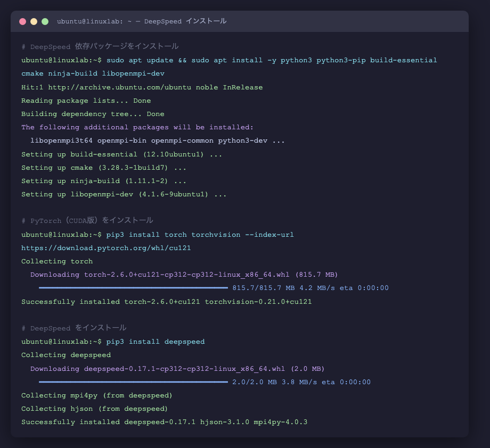The height and width of the screenshot is (448, 490).
Task: Click the torch download progress bar
Action: pyautogui.click(x=134, y=288)
